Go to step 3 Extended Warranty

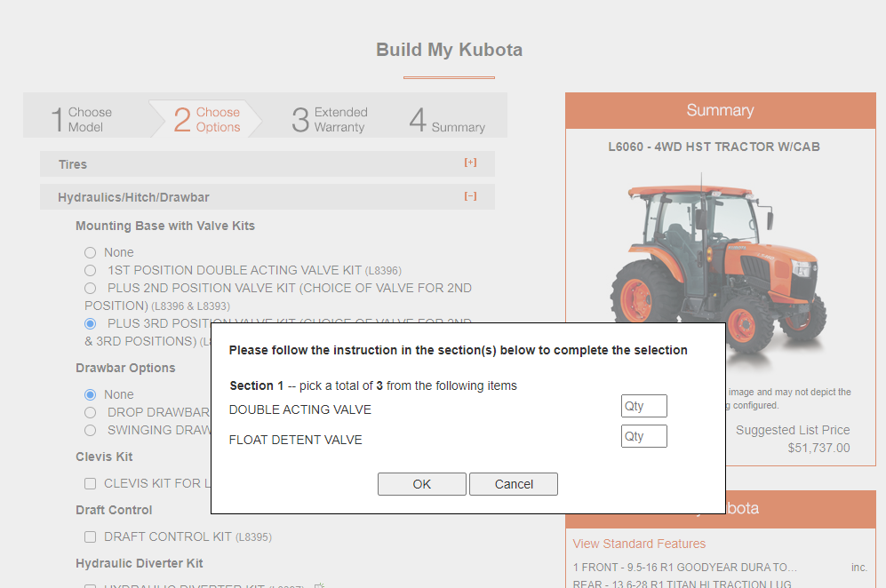click(x=330, y=119)
